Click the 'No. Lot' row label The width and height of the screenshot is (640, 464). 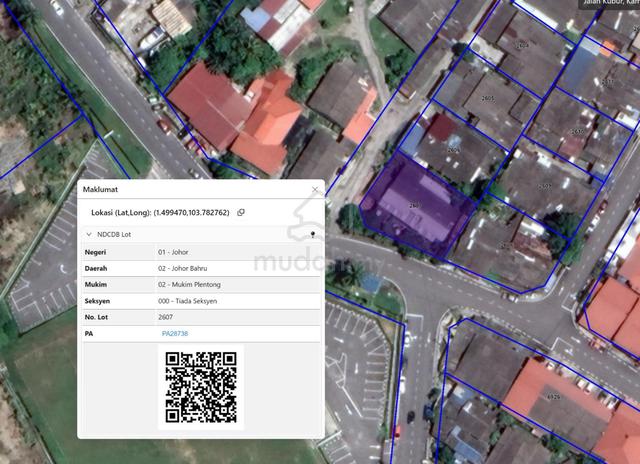tap(96, 317)
